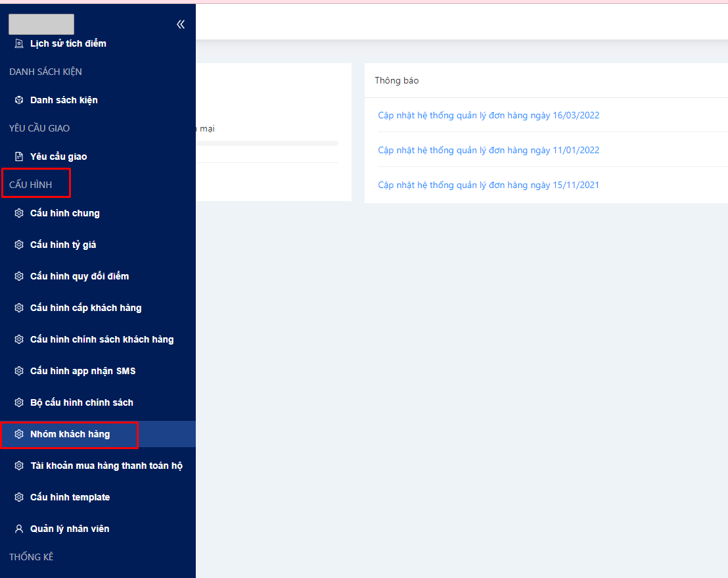
Task: Click the logo at sidebar top
Action: (41, 24)
